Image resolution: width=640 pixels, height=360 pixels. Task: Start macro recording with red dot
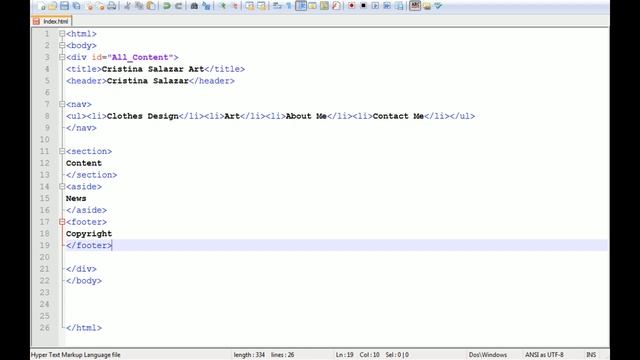[x=351, y=6]
